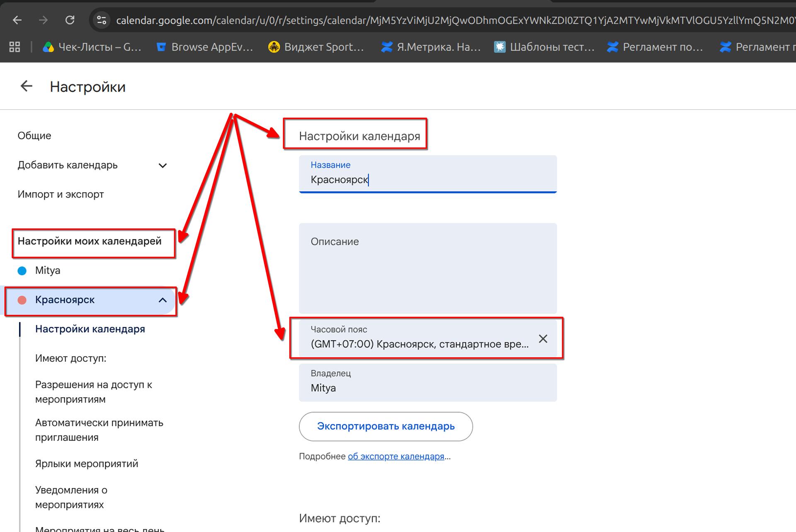Click the Настройки page title
Image resolution: width=796 pixels, height=532 pixels.
(x=87, y=87)
